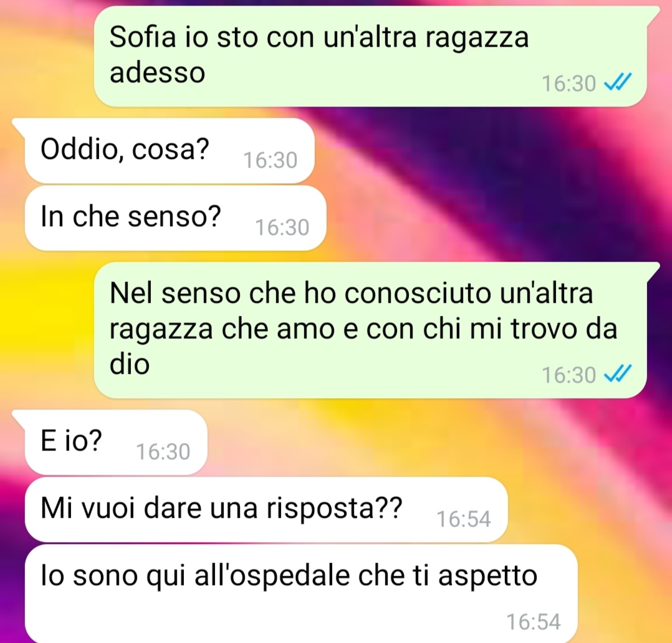Tap the 'Nel senso che ho conosciuto' message
The width and height of the screenshot is (672, 643).
[x=370, y=330]
